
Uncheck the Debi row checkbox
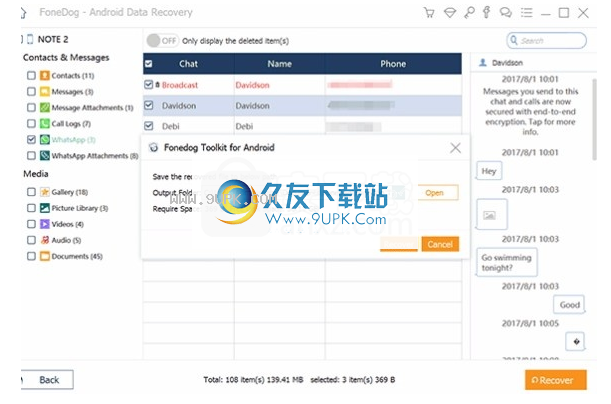coord(148,126)
